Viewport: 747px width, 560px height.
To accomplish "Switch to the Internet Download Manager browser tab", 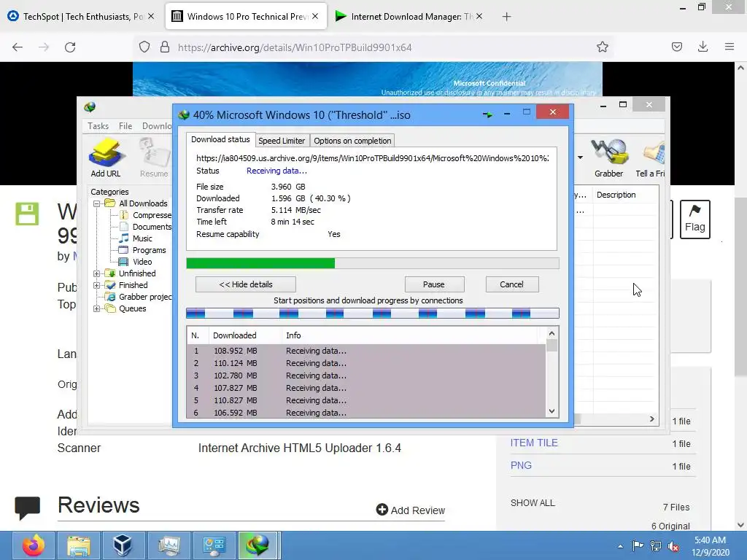I will pos(409,16).
